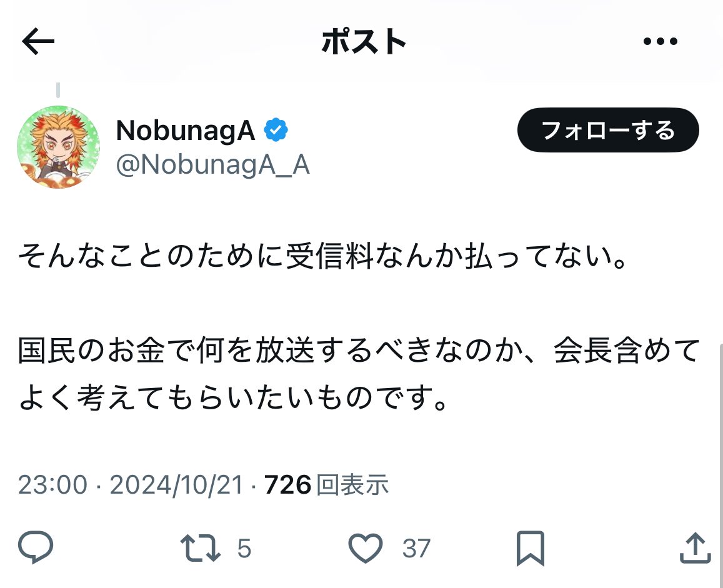
Task: View the 37 likes count
Action: [416, 549]
